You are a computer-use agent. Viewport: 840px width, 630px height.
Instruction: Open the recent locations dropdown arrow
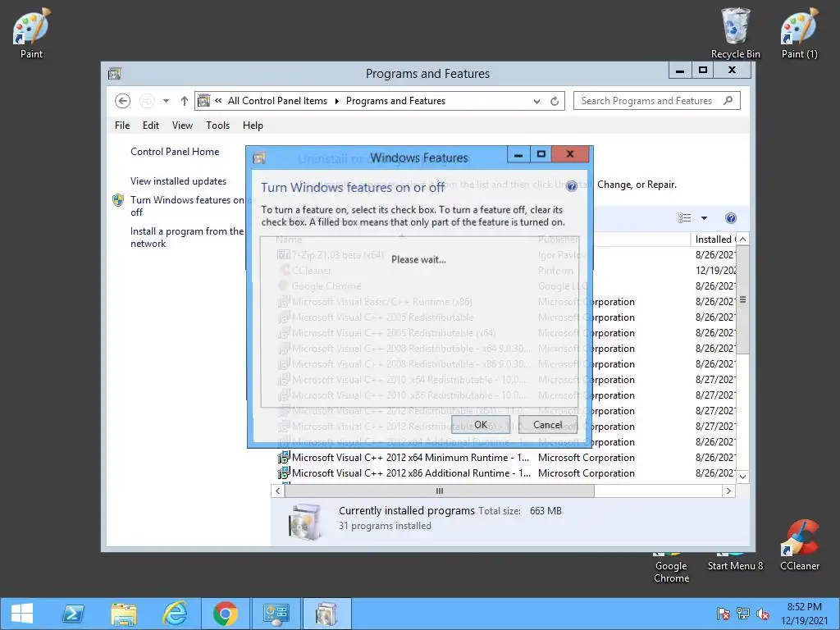click(x=166, y=101)
